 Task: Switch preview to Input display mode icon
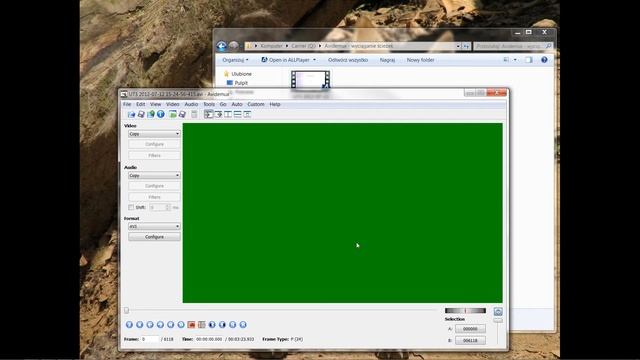(x=209, y=114)
